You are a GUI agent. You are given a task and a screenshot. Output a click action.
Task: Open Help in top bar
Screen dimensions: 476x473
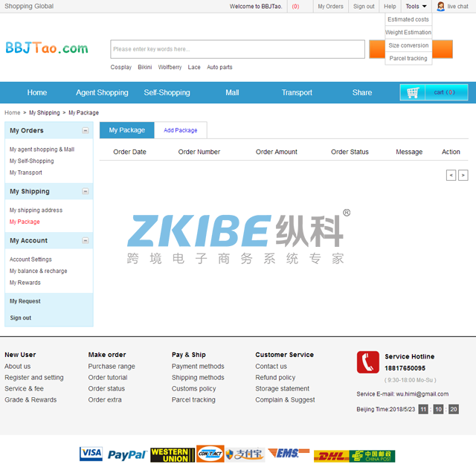point(390,7)
